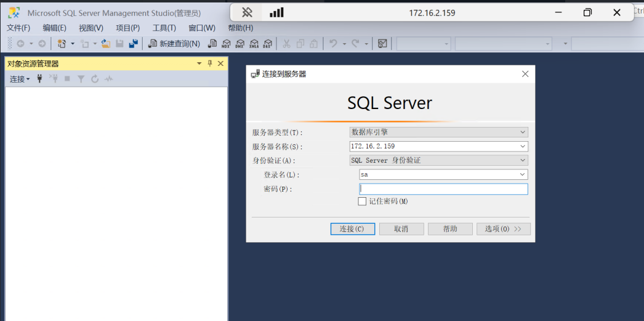Open the 视图(V) menu

click(91, 28)
